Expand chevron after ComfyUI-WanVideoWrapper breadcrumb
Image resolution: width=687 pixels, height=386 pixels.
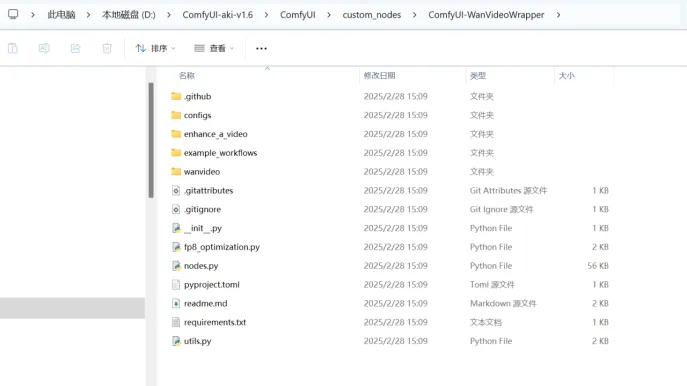pyautogui.click(x=558, y=15)
